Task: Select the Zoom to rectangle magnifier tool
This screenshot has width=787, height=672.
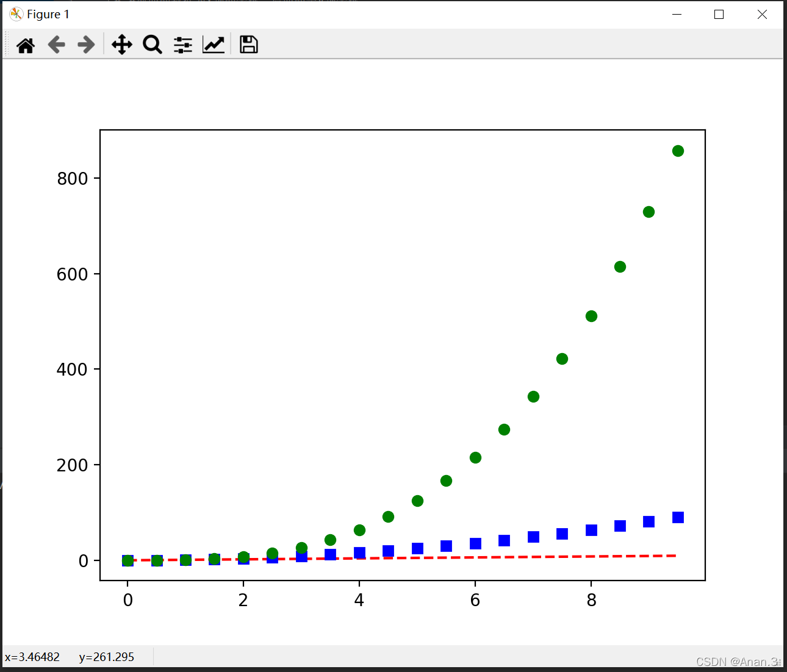Action: [153, 45]
